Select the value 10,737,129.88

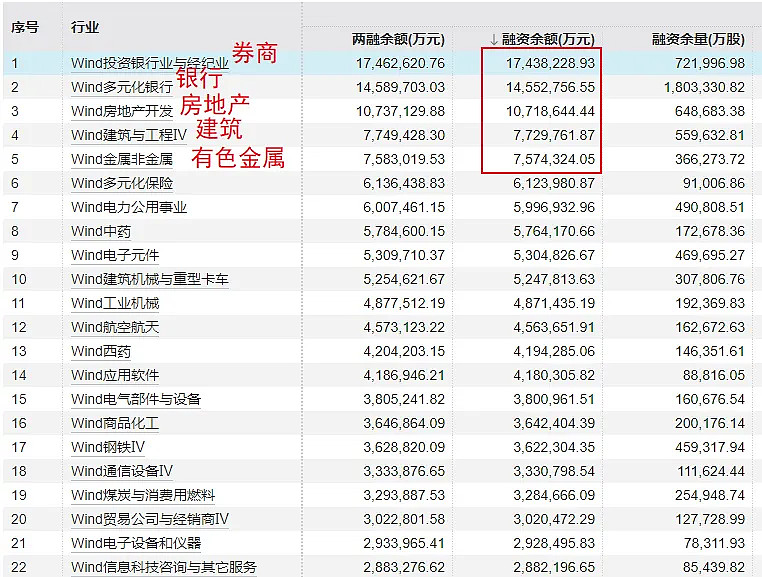pos(400,111)
